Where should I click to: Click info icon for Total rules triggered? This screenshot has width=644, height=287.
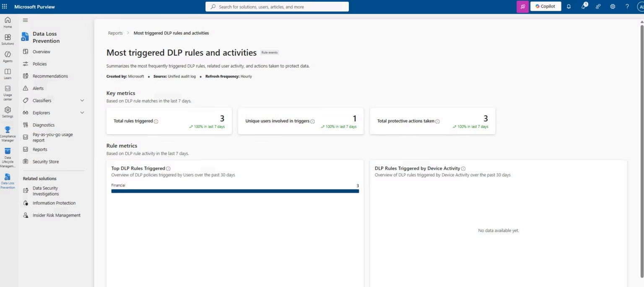(156, 122)
